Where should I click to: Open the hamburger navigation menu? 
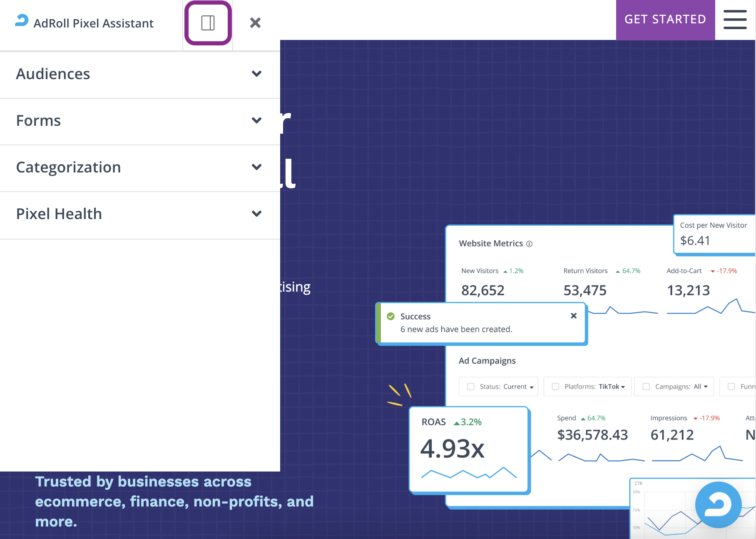(735, 20)
